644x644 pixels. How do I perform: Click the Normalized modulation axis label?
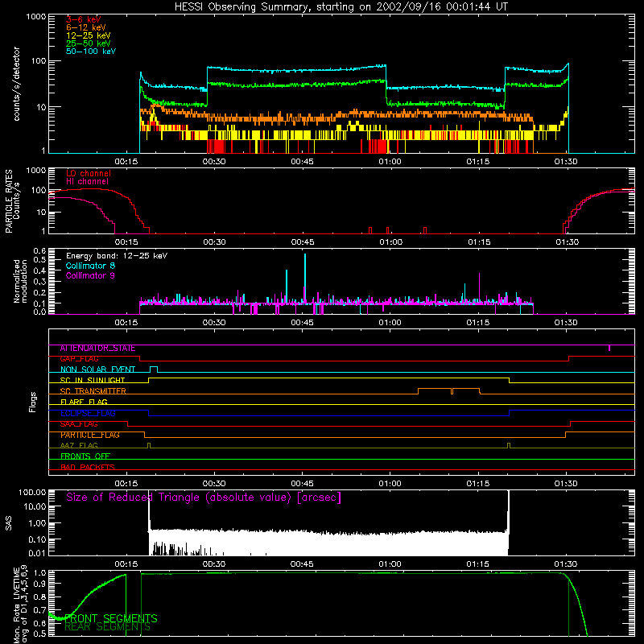pyautogui.click(x=19, y=281)
